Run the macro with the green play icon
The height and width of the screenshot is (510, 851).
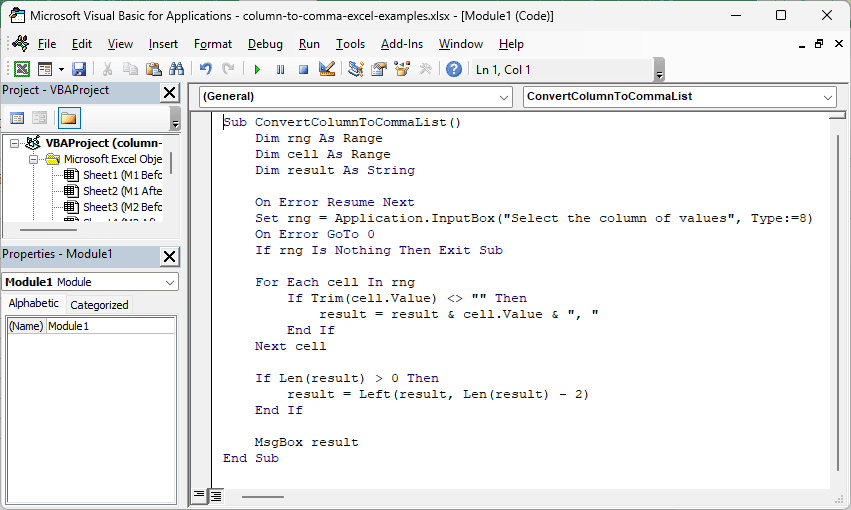[x=257, y=69]
